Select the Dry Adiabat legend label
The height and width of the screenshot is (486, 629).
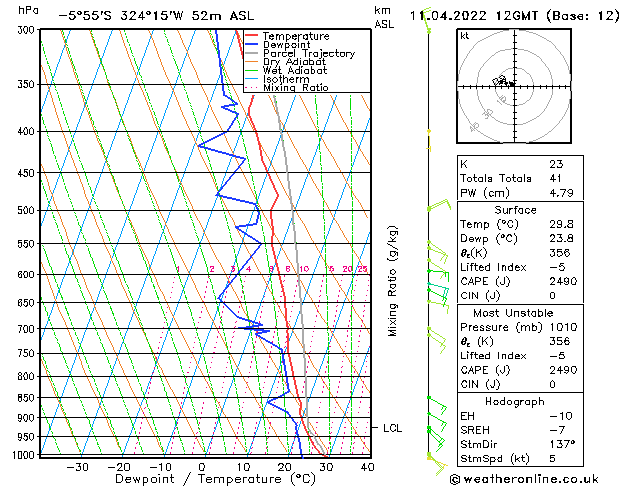point(294,62)
